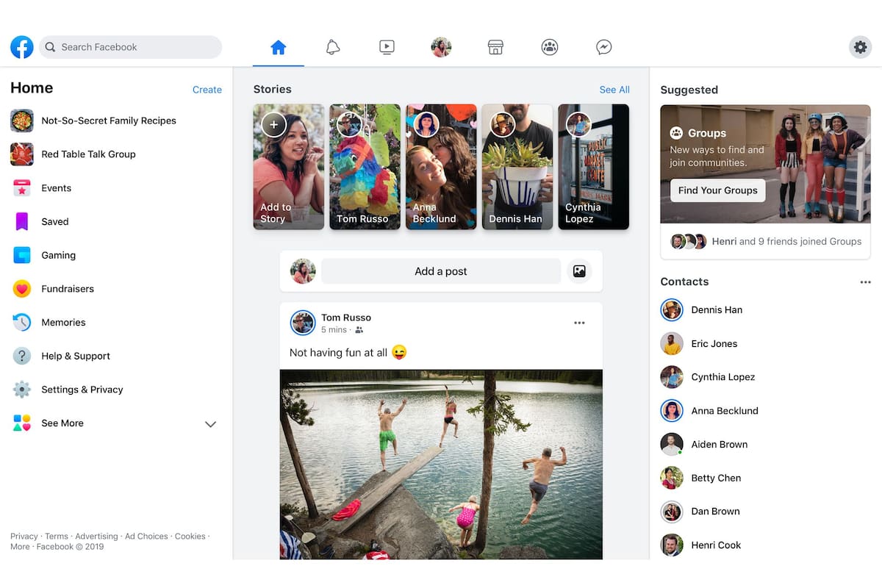Open the Marketplace icon
The width and height of the screenshot is (882, 588).
pos(495,46)
